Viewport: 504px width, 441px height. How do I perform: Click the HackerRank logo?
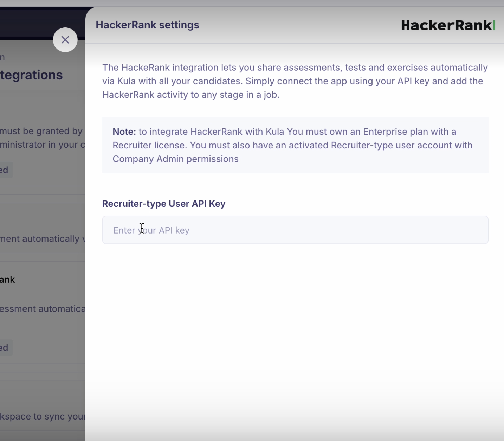pyautogui.click(x=448, y=25)
